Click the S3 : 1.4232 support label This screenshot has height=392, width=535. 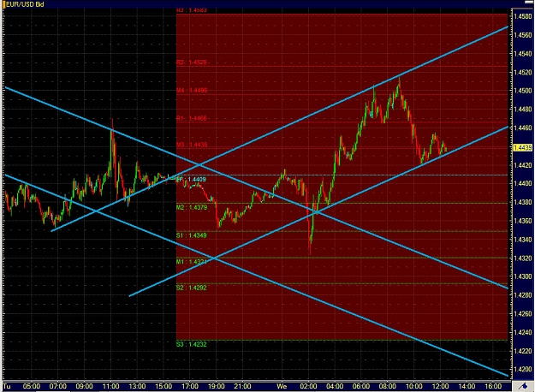[192, 344]
